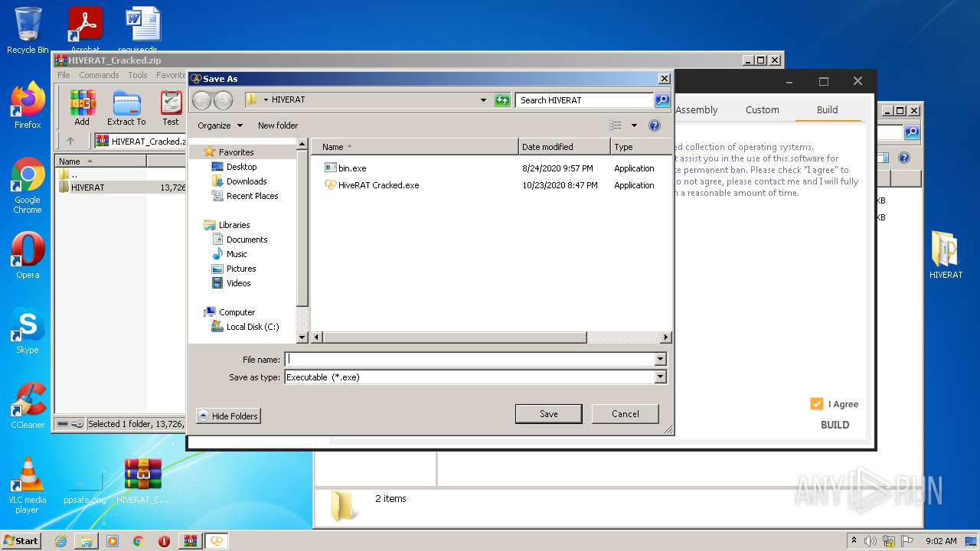The width and height of the screenshot is (980, 551).
Task: Select Favorites in the navigation pane
Action: [236, 152]
